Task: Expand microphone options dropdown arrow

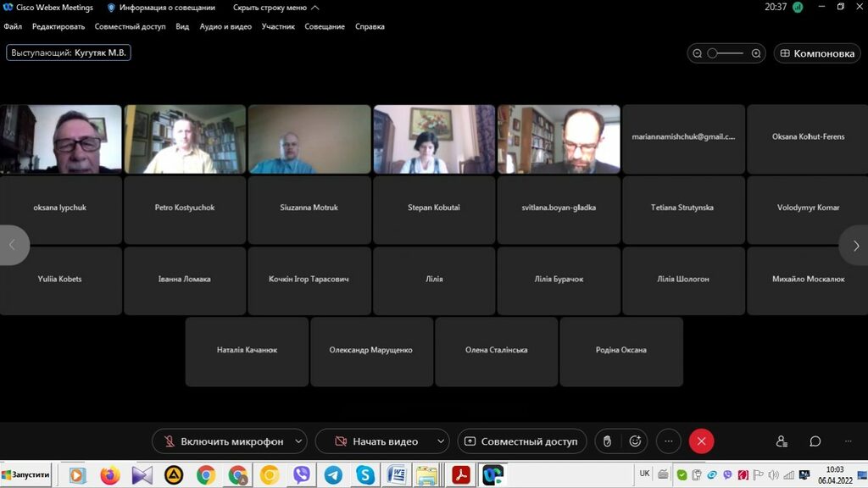Action: point(298,441)
